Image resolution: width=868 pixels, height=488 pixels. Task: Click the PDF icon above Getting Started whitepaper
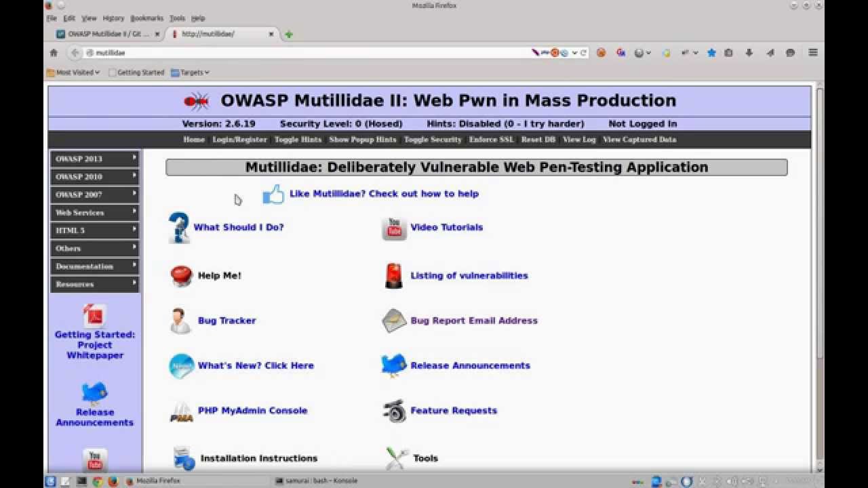click(x=95, y=317)
